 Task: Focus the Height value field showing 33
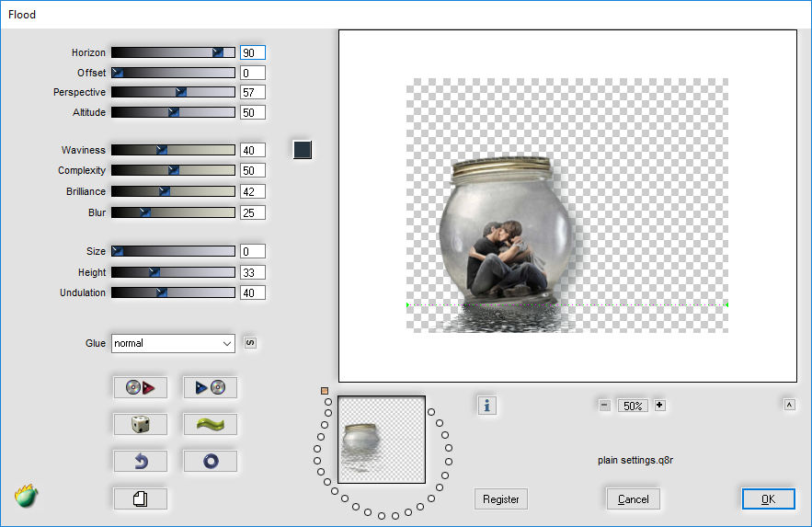tap(253, 272)
